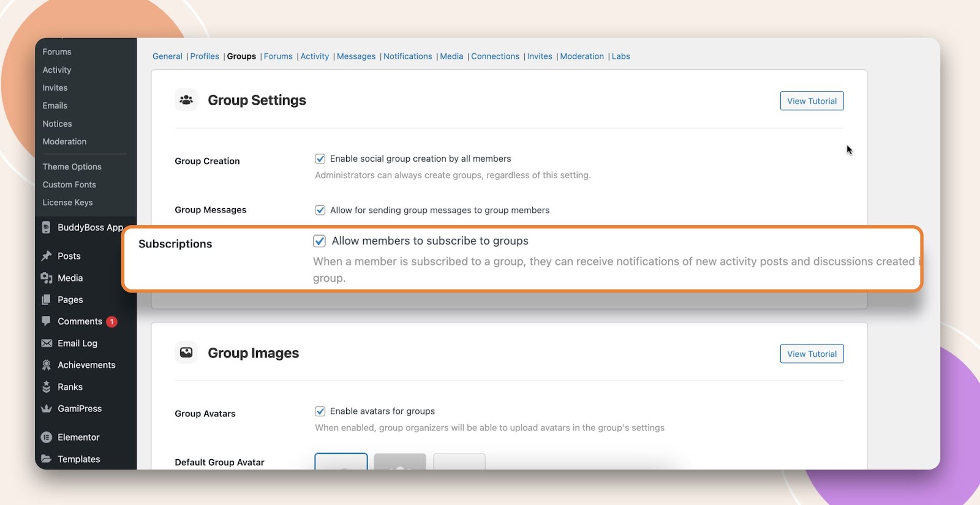Click the Pages icon in the sidebar
This screenshot has height=505, width=980.
coord(46,300)
